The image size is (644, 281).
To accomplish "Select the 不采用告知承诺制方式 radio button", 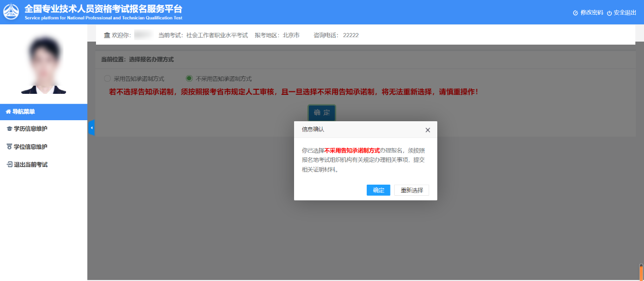I will click(189, 79).
